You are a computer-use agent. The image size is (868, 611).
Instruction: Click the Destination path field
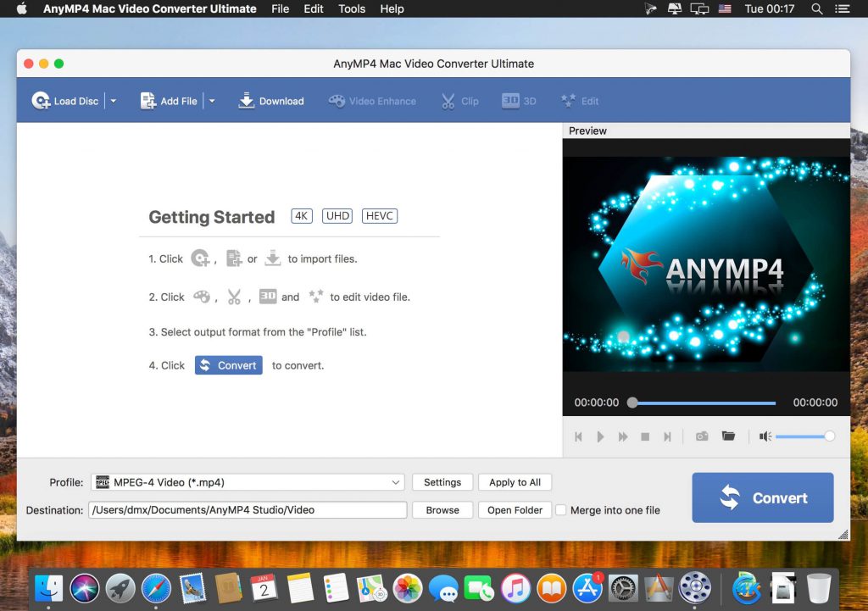point(246,510)
